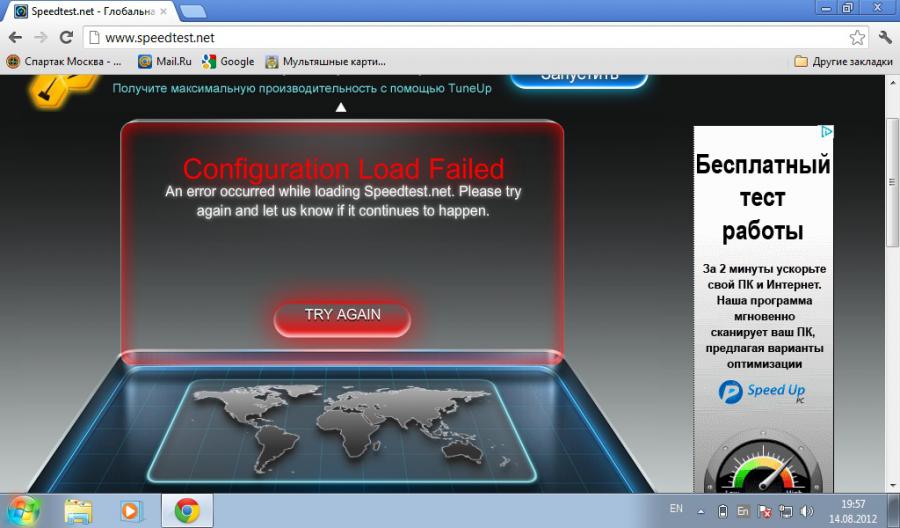Click the speedometer gauge in the ad
This screenshot has width=900, height=528.
(763, 465)
